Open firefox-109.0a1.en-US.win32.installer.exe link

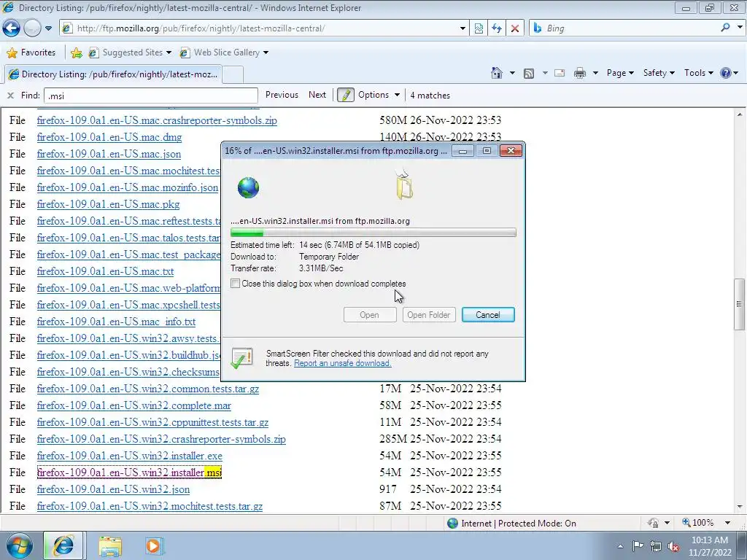(130, 456)
